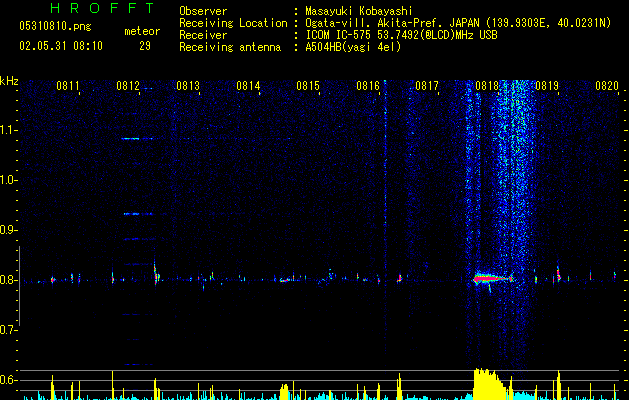This screenshot has height=400, width=629.
Task: Click the Ogata-vill. Akita-Pref. JAPAN location text
Action: pyautogui.click(x=458, y=23)
